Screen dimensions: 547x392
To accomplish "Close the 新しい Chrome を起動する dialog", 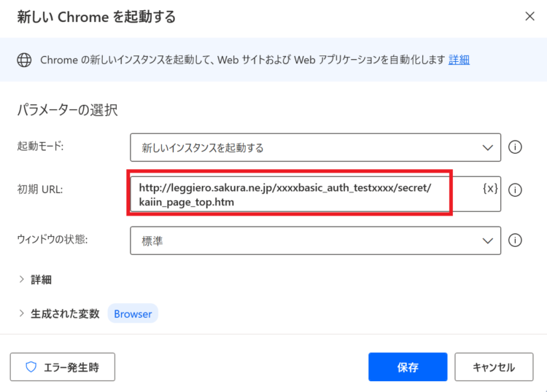I will coord(529,16).
